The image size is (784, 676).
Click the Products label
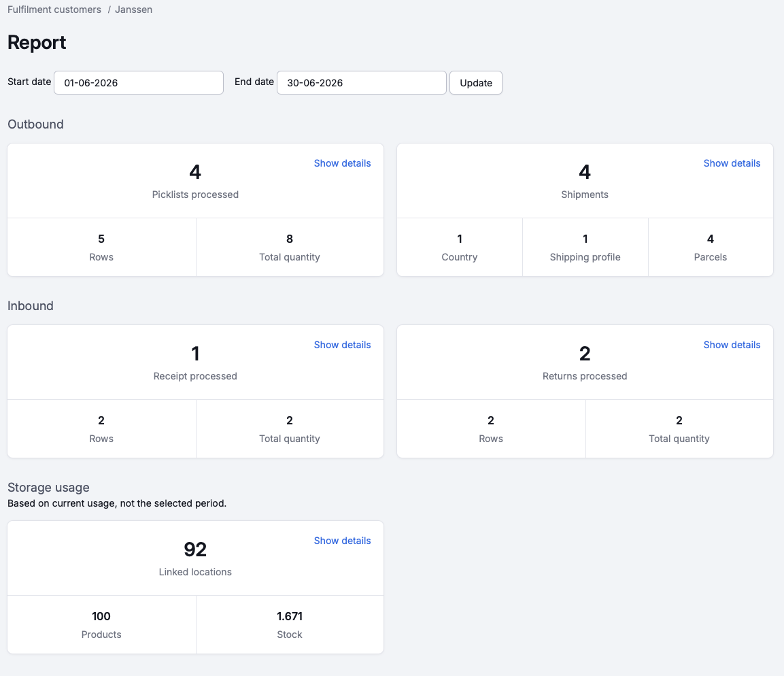pos(101,635)
